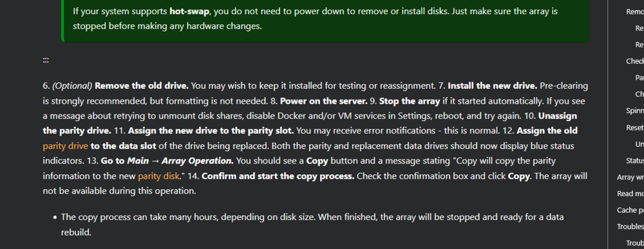Go to the "Check…" table of contents entry

(x=635, y=61)
